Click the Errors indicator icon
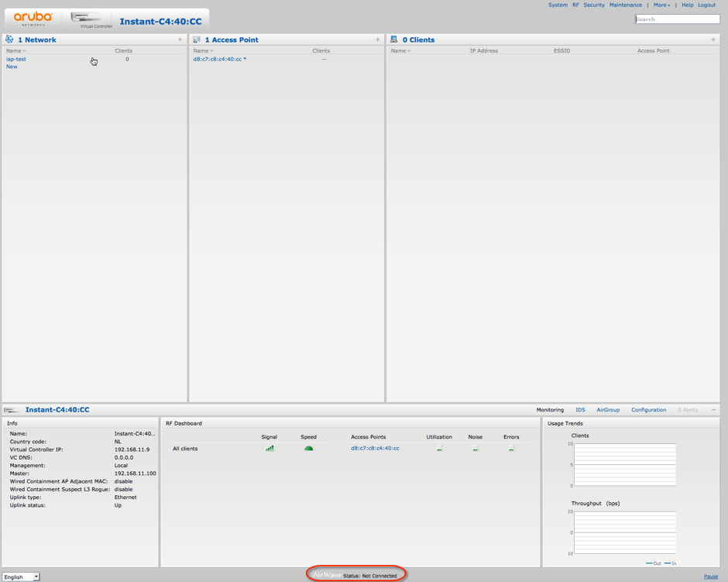 click(x=511, y=448)
